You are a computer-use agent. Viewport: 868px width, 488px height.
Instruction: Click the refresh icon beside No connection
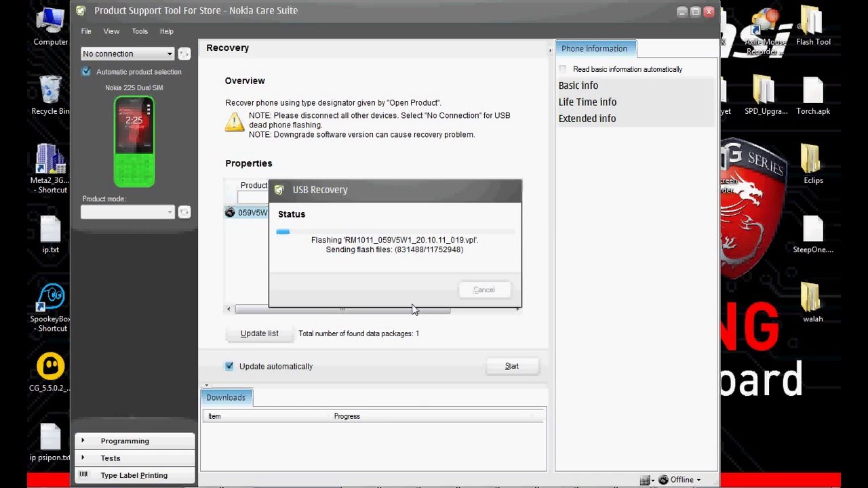(184, 54)
